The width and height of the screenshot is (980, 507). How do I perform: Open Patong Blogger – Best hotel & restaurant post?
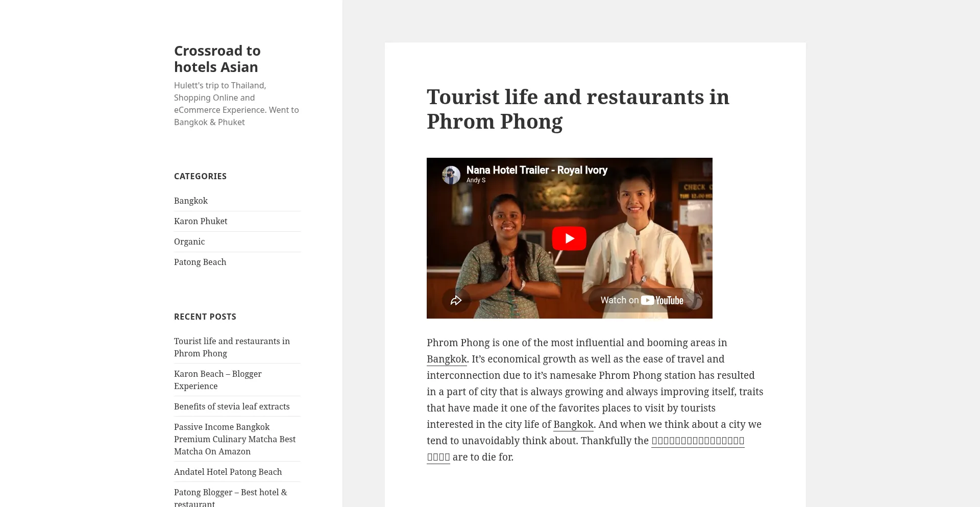click(x=231, y=497)
